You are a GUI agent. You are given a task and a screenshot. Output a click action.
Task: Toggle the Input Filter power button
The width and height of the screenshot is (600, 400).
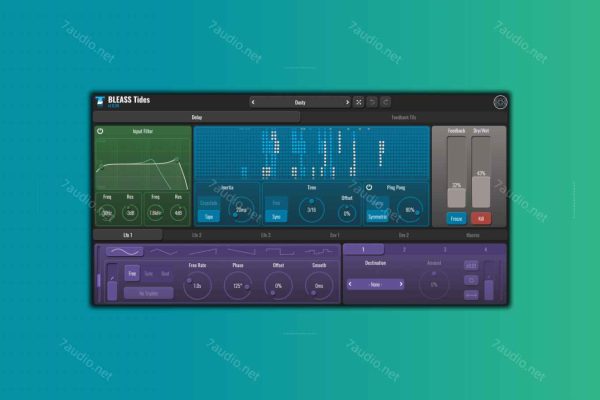click(100, 131)
